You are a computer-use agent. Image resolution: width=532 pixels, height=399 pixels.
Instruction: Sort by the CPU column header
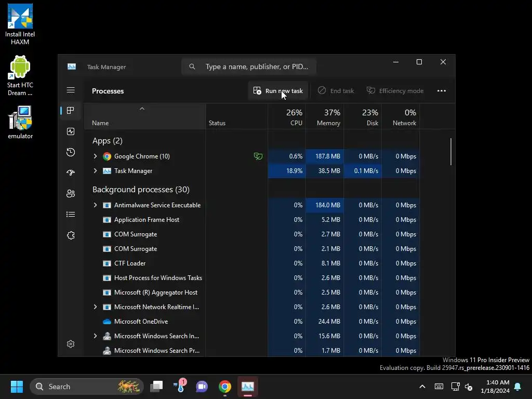point(287,117)
